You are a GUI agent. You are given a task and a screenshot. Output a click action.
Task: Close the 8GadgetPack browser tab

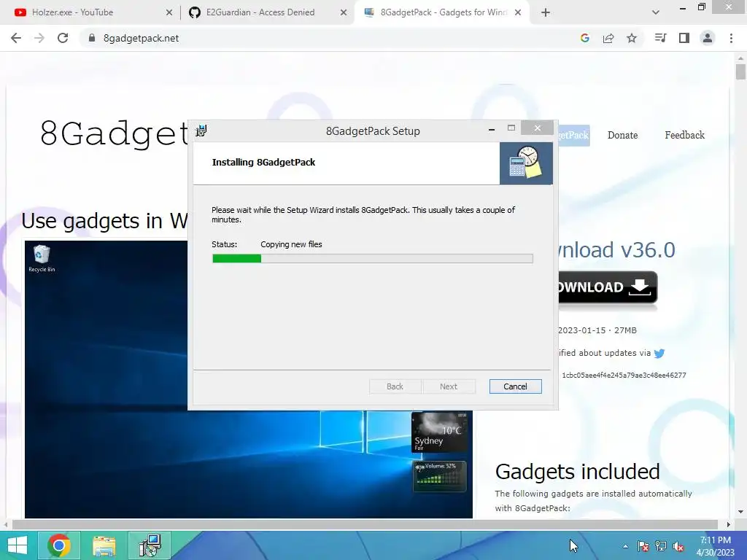click(518, 13)
